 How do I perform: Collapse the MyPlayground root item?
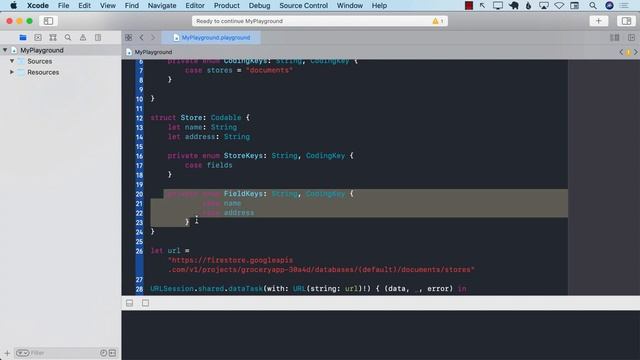click(5, 50)
